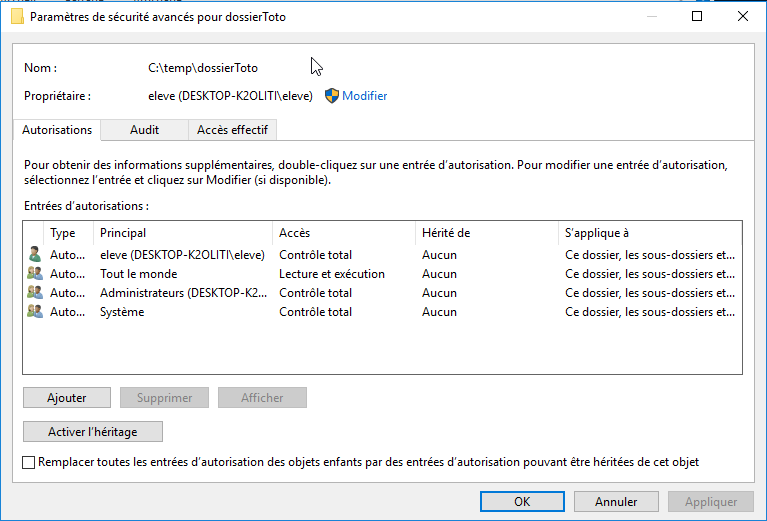Click Contrôle total in Système row
This screenshot has width=767, height=521.
(x=315, y=312)
